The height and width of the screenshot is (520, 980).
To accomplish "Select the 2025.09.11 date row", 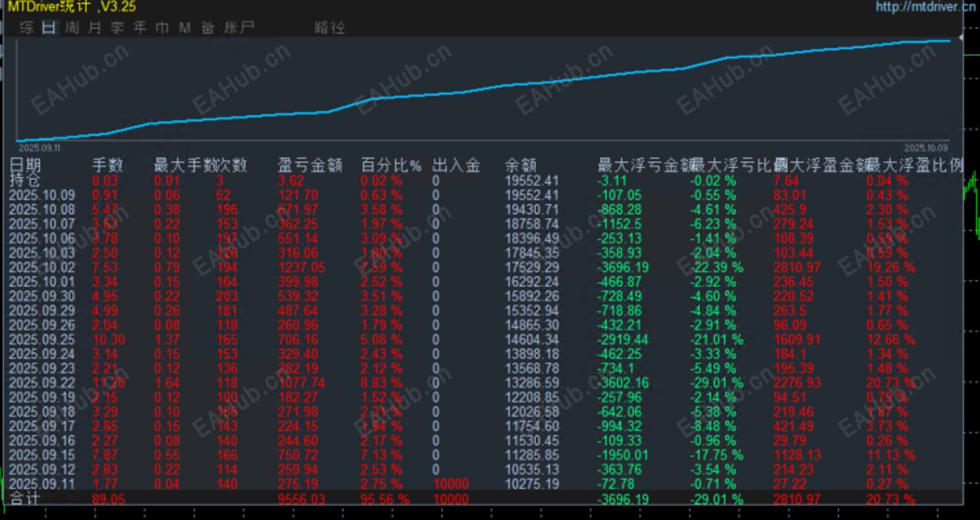I will point(42,484).
